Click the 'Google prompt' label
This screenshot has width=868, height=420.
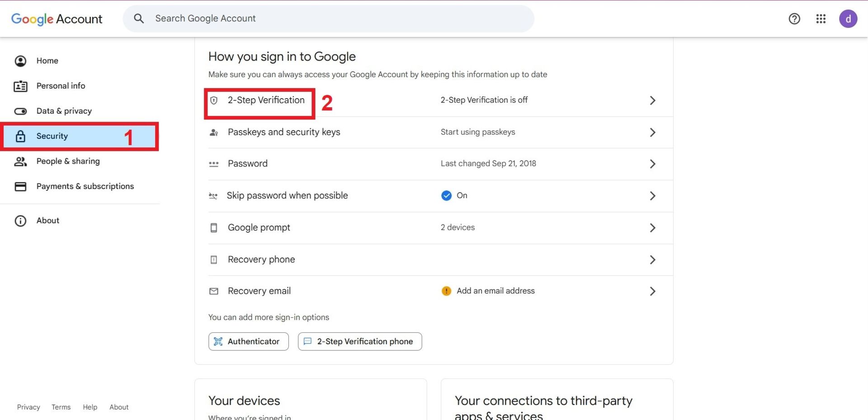259,227
